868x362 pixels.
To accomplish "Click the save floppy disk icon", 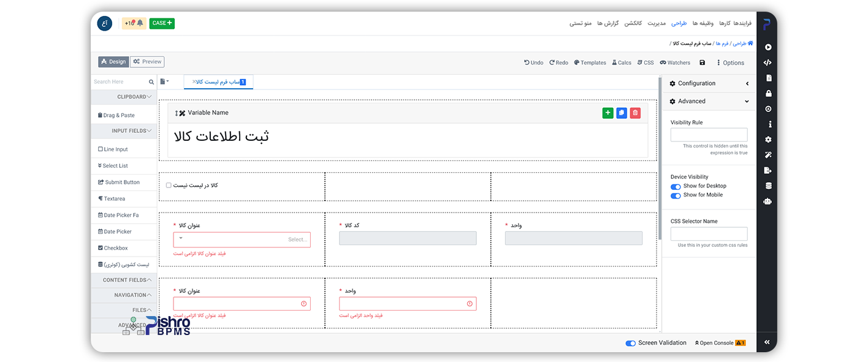I will [702, 62].
